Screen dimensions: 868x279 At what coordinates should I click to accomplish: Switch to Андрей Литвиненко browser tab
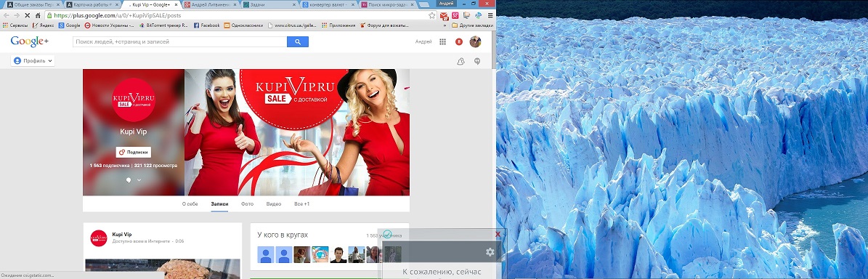tap(211, 4)
